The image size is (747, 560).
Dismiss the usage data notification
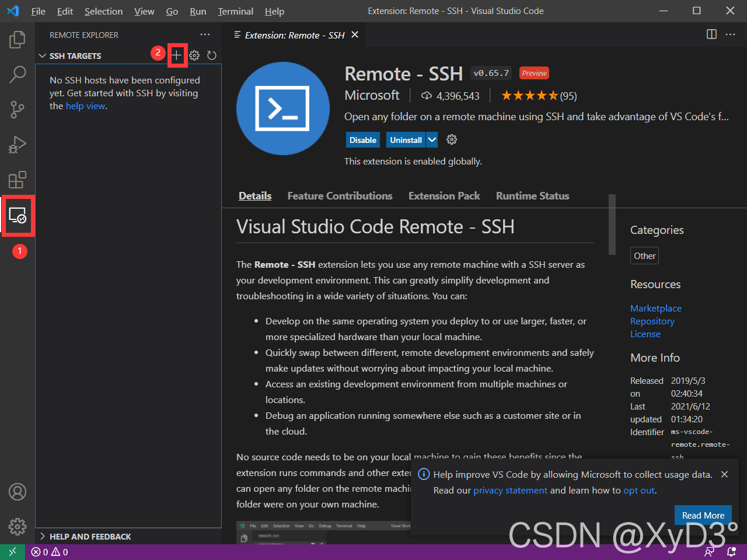[x=724, y=474]
